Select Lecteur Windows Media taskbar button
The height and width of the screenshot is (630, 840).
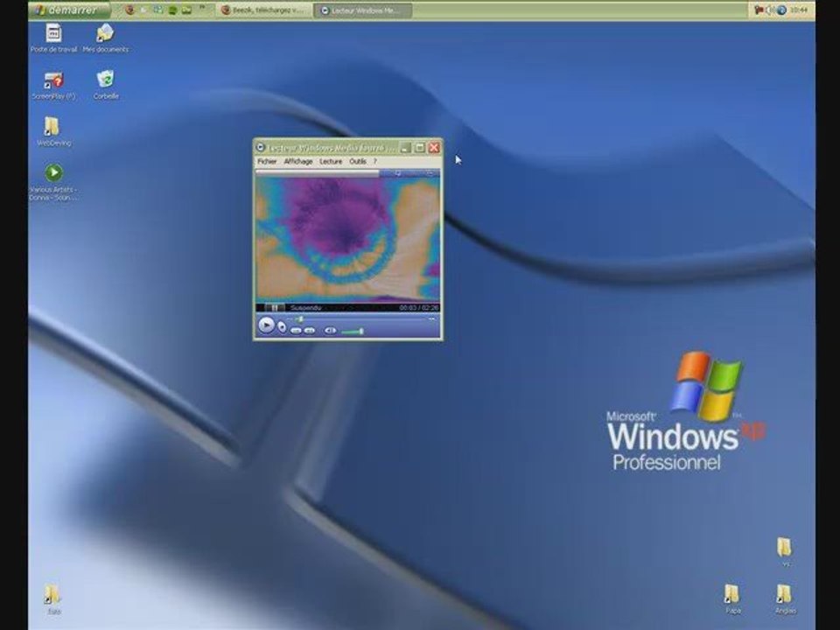tap(364, 10)
